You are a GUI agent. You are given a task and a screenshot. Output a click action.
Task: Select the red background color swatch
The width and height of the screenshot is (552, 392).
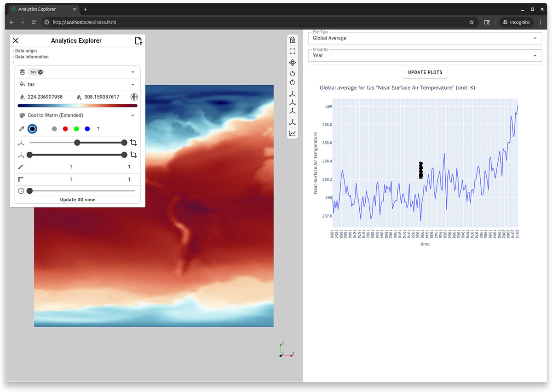pos(65,129)
